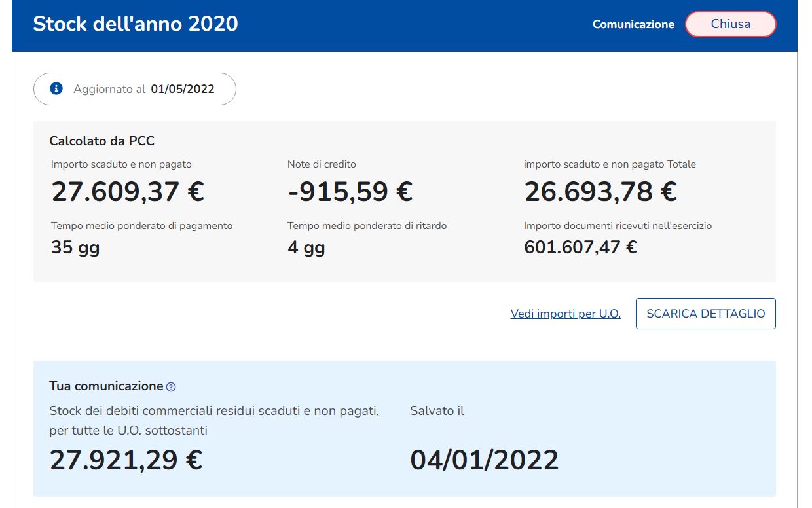Viewport: 812px width, 508px height.
Task: Click the info icon beside Aggiornato al
Action: 56,88
